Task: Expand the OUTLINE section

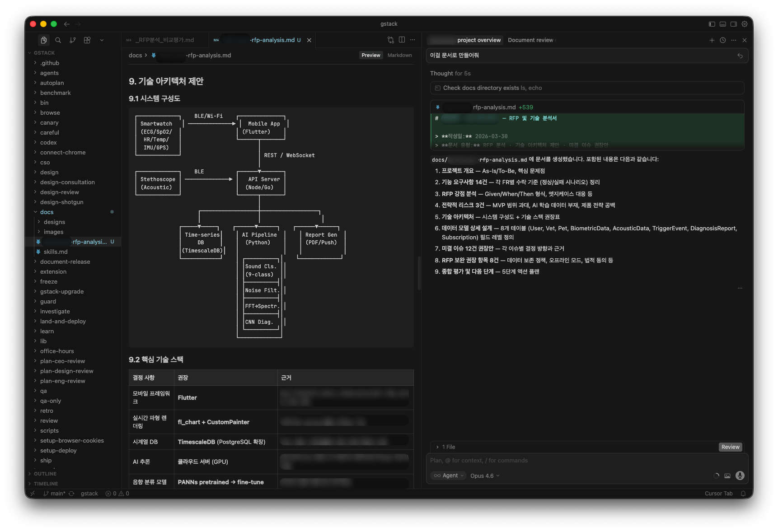Action: click(x=73, y=474)
